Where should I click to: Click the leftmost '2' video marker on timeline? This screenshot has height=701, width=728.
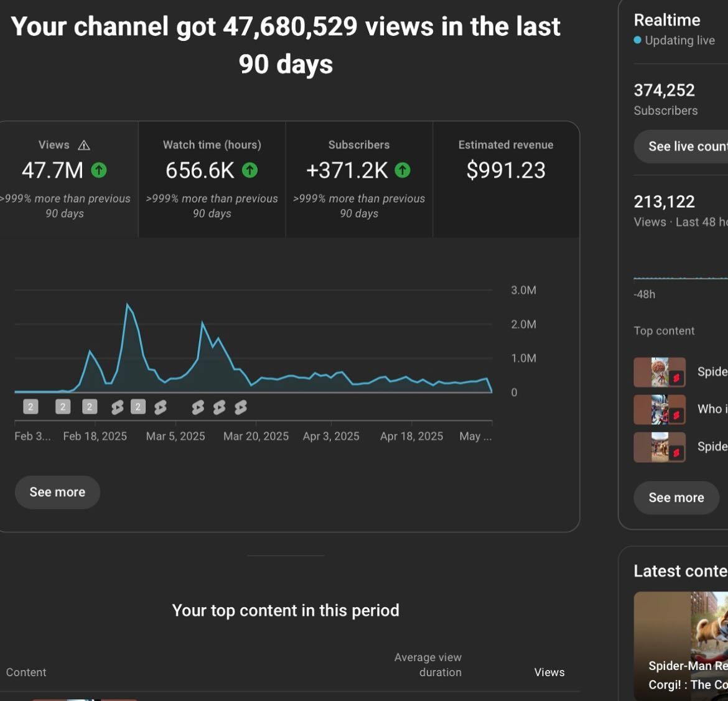point(30,407)
